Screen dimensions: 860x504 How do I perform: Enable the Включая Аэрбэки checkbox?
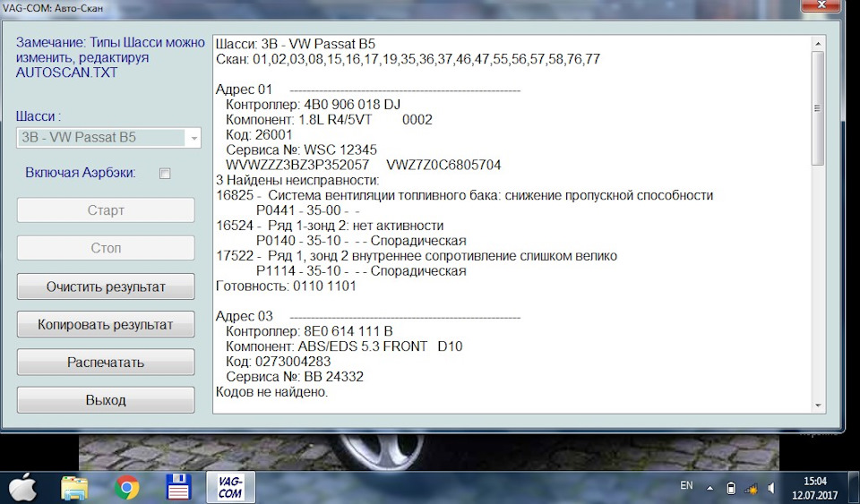click(165, 174)
